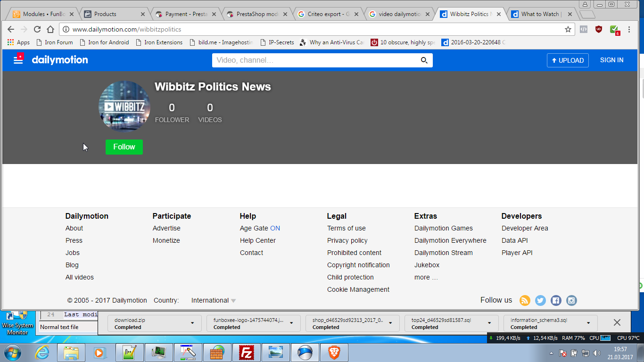Launch Internet Explorer from the taskbar
644x362 pixels.
[x=42, y=353]
